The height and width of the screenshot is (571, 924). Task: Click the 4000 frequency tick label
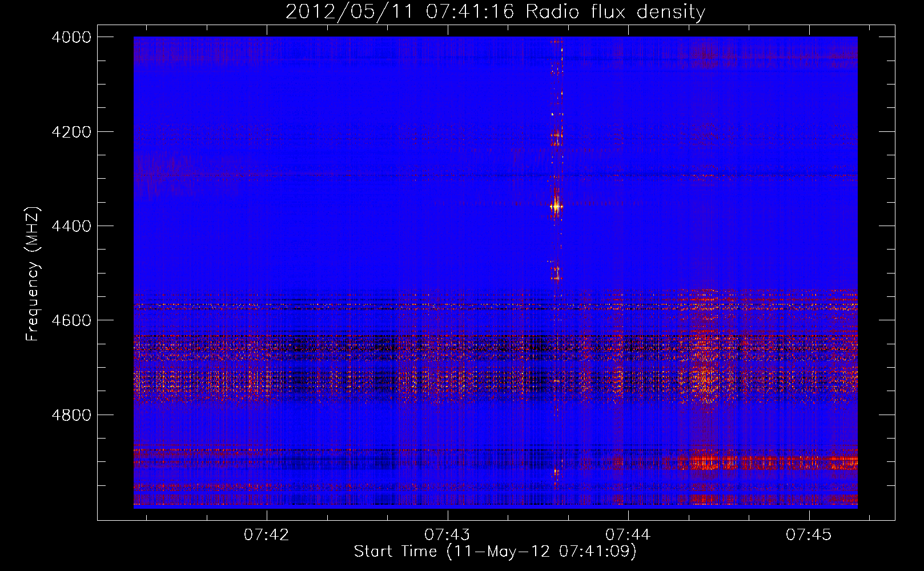pos(71,37)
